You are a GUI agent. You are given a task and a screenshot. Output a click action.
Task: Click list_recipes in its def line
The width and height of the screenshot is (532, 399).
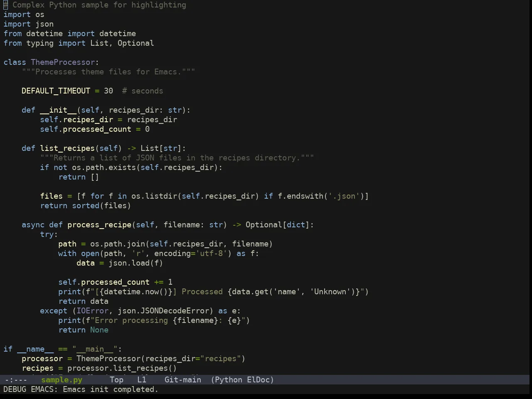[x=67, y=148]
